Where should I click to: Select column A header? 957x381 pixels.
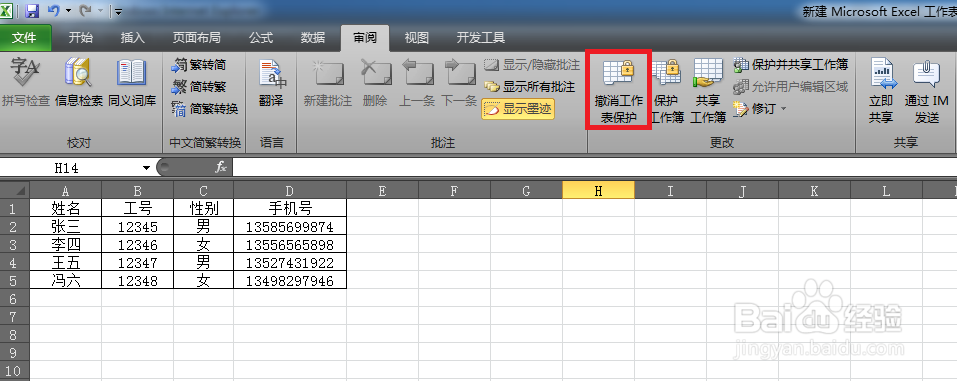point(66,190)
